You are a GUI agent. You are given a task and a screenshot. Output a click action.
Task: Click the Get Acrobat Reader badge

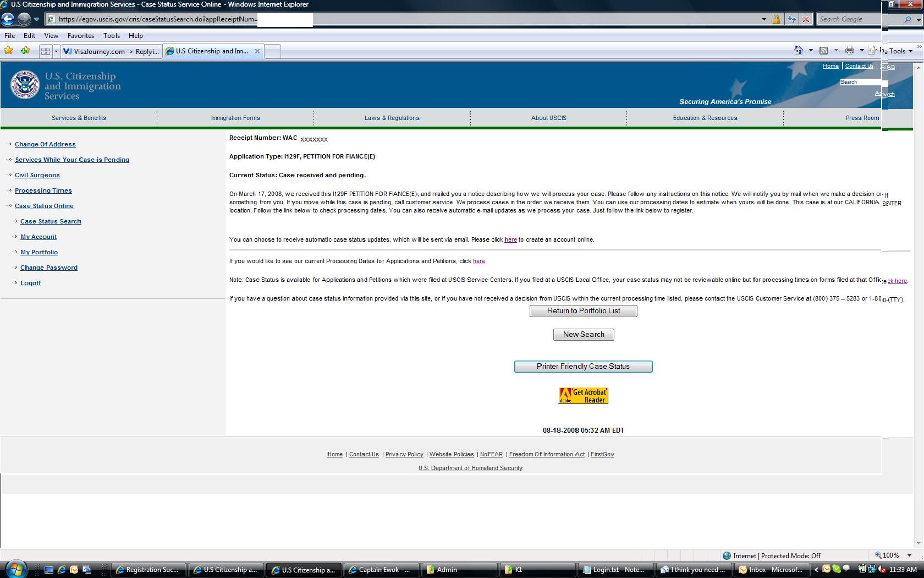pyautogui.click(x=584, y=396)
